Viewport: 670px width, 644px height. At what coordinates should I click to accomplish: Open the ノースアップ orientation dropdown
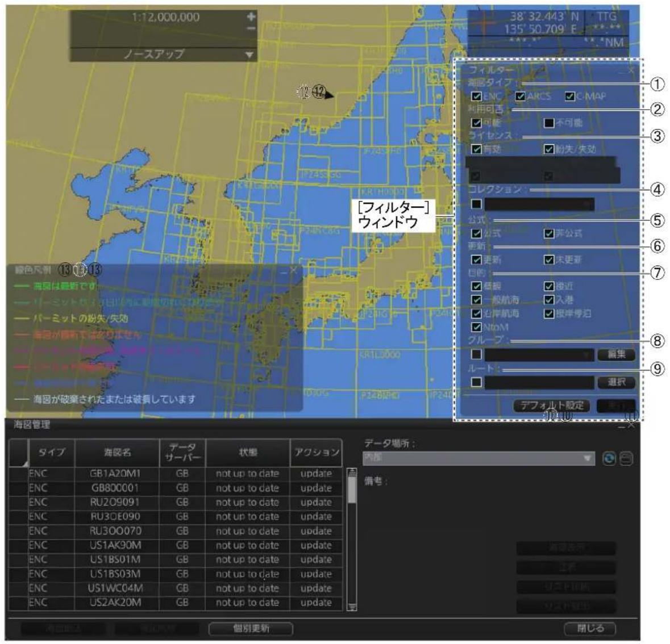163,55
